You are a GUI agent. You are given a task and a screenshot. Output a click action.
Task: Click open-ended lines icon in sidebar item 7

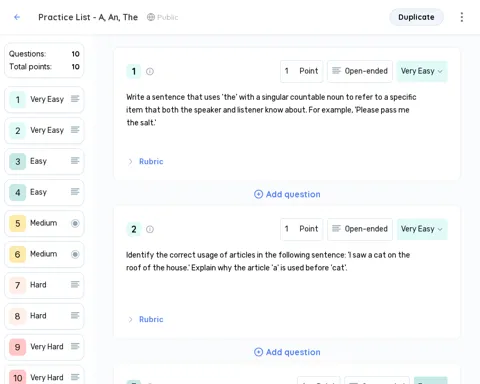coord(75,285)
